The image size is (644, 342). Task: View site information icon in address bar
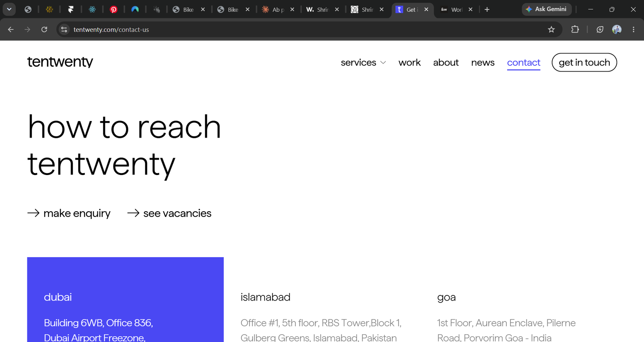coord(64,29)
